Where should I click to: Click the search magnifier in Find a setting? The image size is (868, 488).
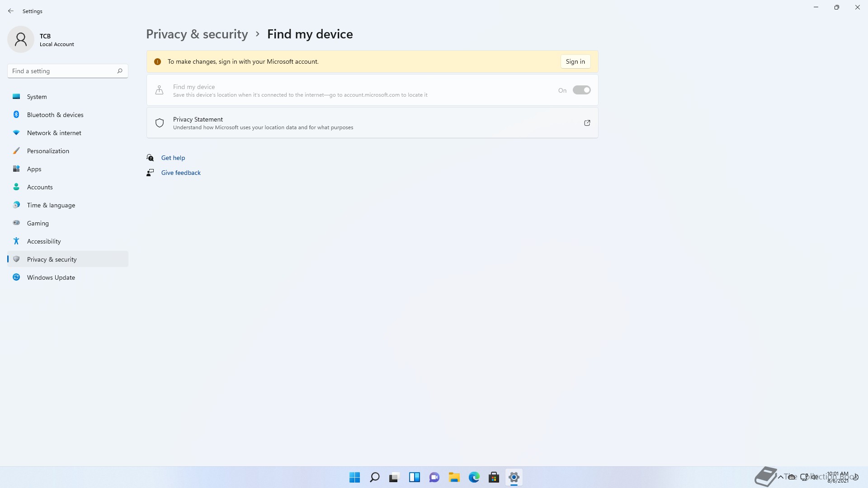coord(120,71)
